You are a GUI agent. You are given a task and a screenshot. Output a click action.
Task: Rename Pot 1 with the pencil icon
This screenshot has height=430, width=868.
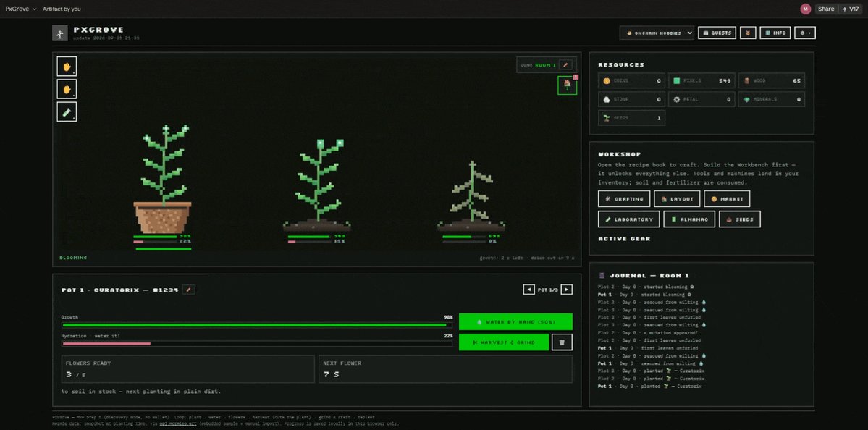[x=189, y=290]
